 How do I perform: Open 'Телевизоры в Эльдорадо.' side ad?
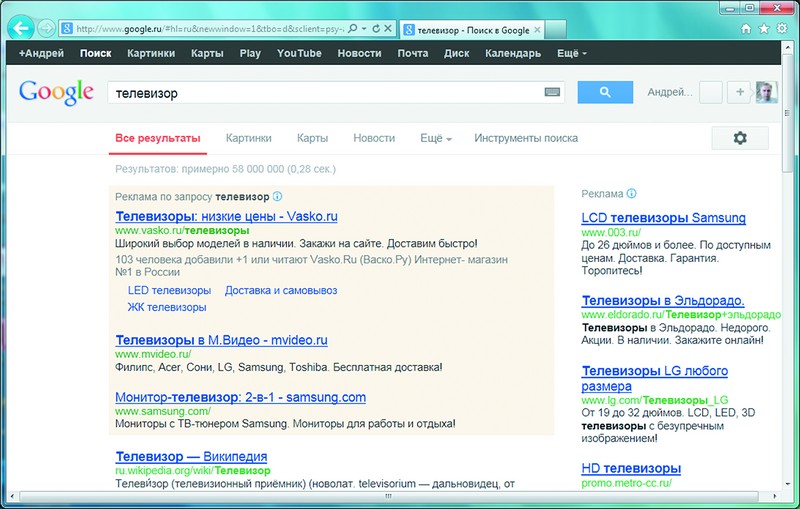coord(663,300)
